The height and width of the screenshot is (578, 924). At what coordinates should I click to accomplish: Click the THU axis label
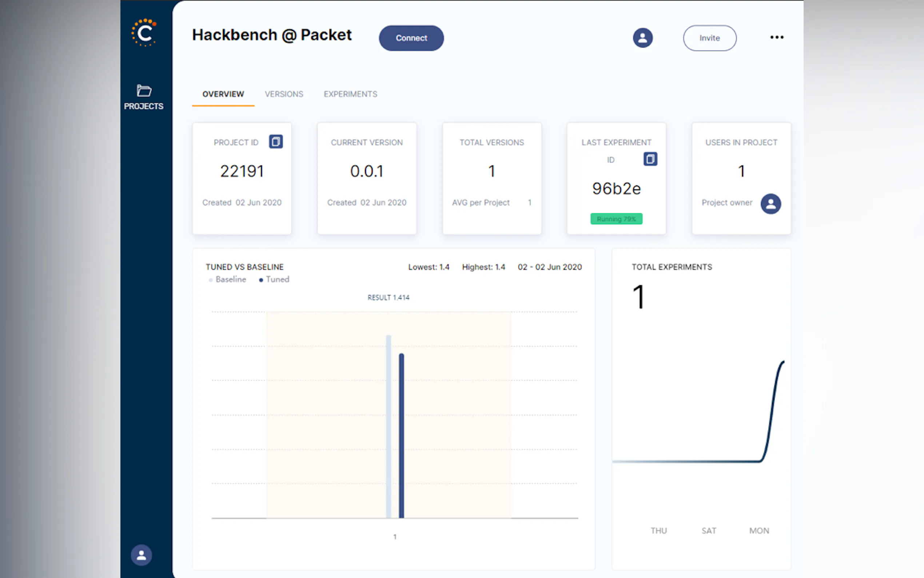658,531
